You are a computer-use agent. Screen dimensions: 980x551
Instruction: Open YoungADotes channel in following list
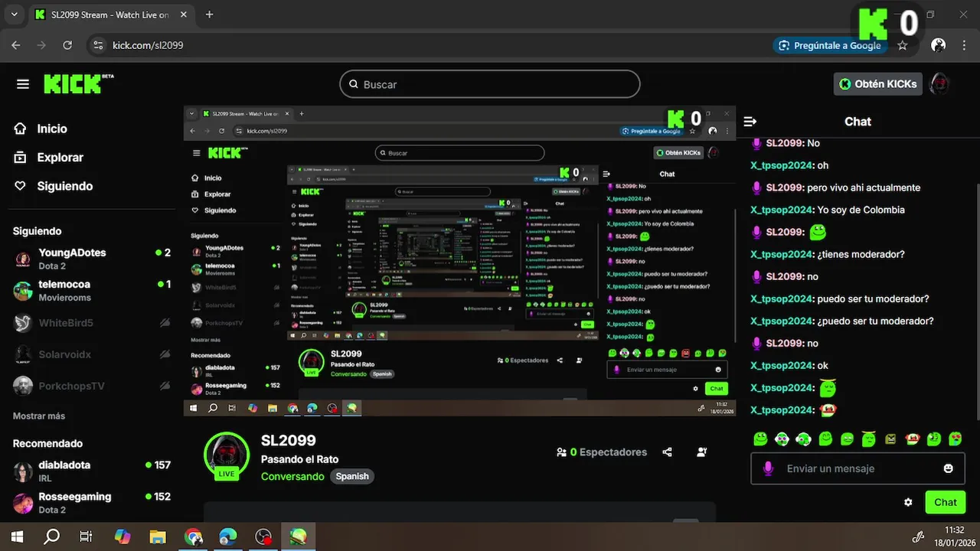point(92,259)
